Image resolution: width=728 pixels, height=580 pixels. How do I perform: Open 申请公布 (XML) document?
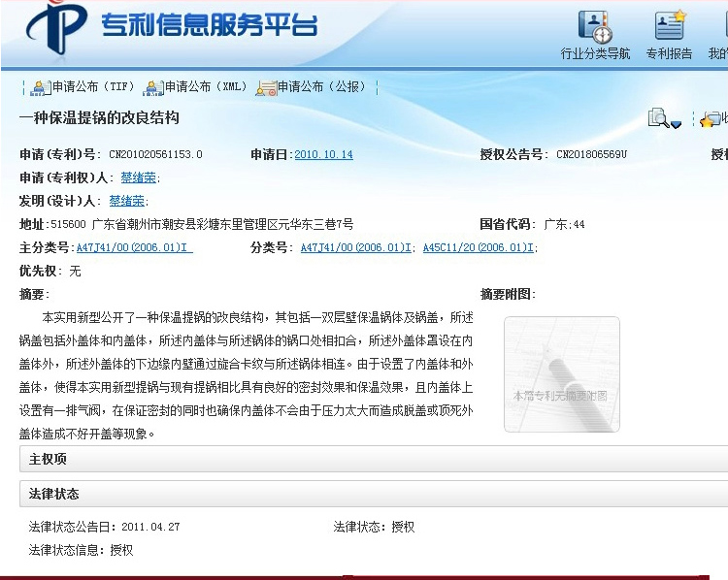coord(205,86)
